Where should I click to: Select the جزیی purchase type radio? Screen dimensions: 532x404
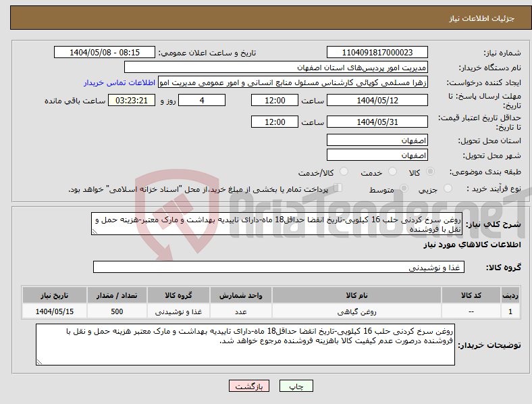[x=448, y=188]
